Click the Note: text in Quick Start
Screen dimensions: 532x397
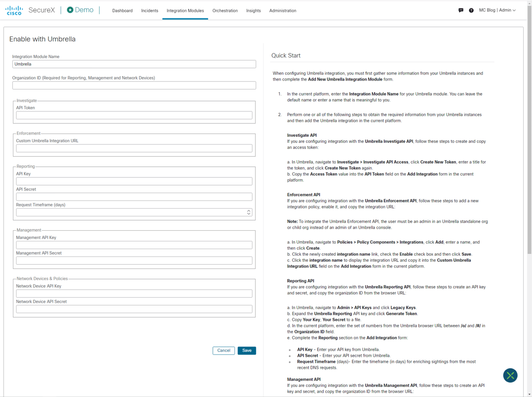coord(292,221)
